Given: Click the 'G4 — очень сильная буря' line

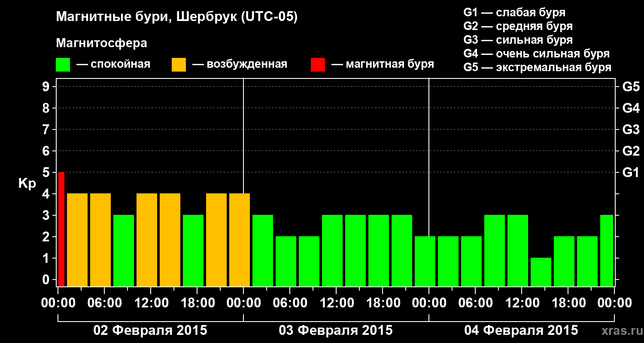Looking at the screenshot, I should point(536,54).
